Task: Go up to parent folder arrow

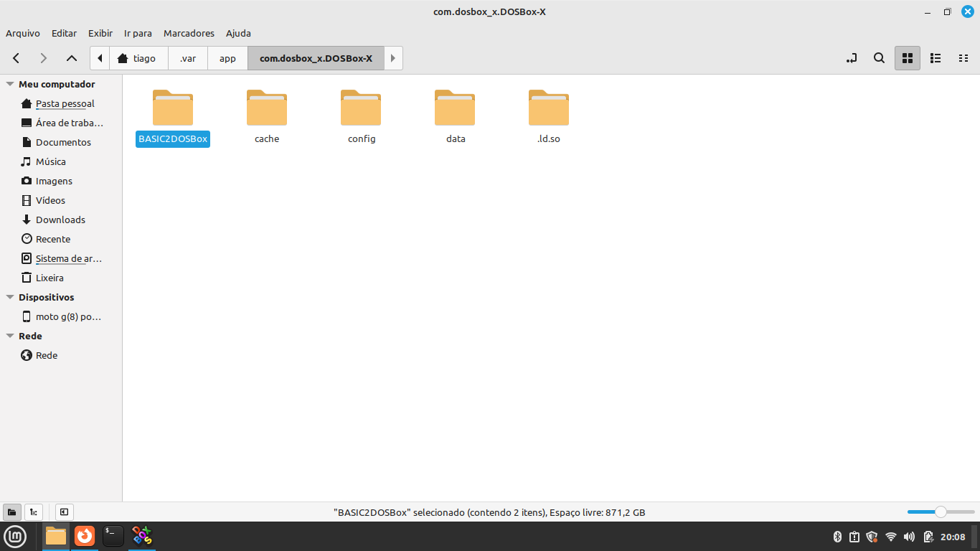Action: (71, 58)
